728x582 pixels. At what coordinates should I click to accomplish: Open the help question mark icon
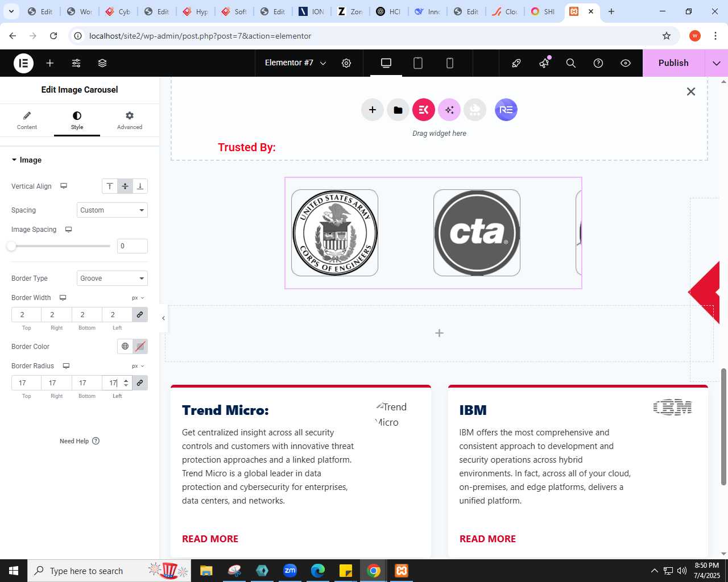[598, 63]
